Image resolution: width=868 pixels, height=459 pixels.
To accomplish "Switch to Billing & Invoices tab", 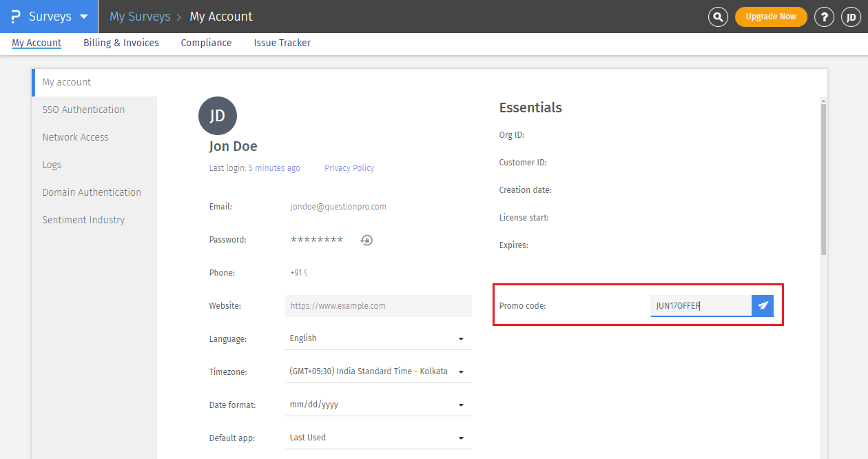I will (121, 43).
